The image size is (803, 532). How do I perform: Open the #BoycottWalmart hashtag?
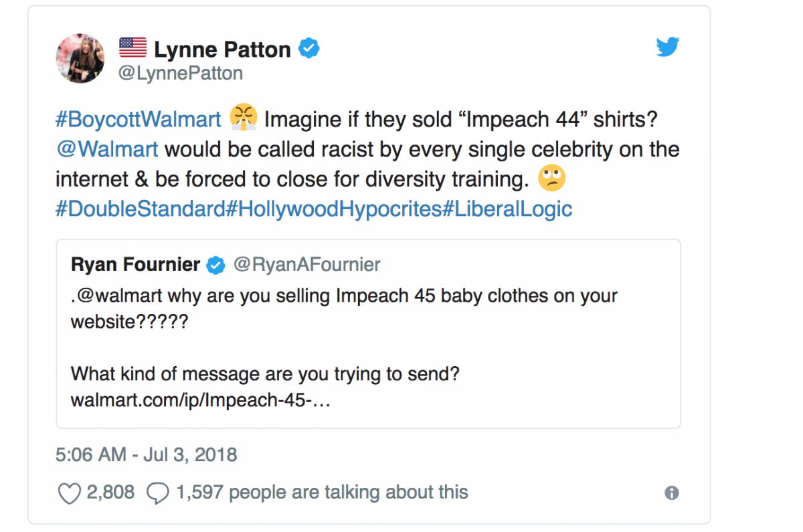[138, 120]
